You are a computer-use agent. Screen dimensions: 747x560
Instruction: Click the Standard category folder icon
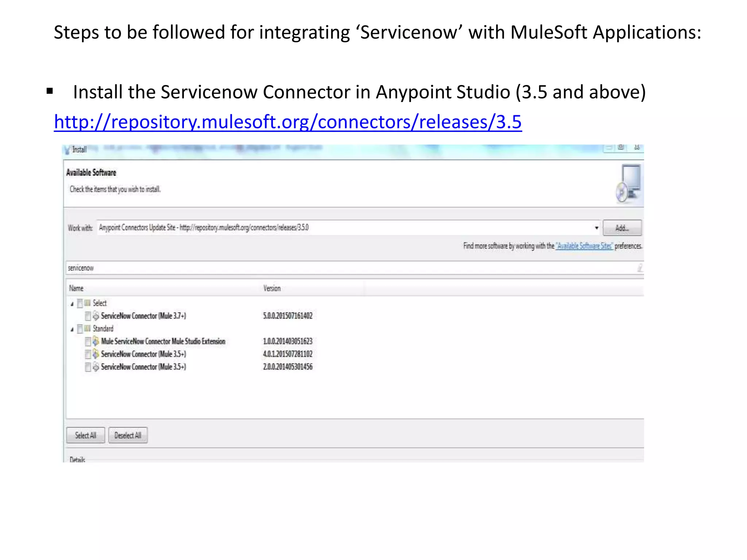[x=88, y=328]
